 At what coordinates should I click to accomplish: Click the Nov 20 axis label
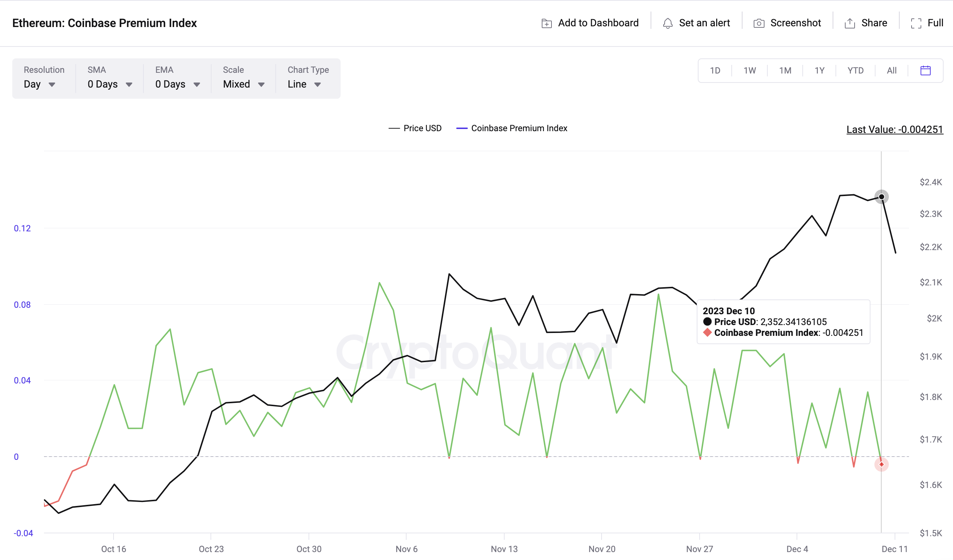[x=602, y=549]
